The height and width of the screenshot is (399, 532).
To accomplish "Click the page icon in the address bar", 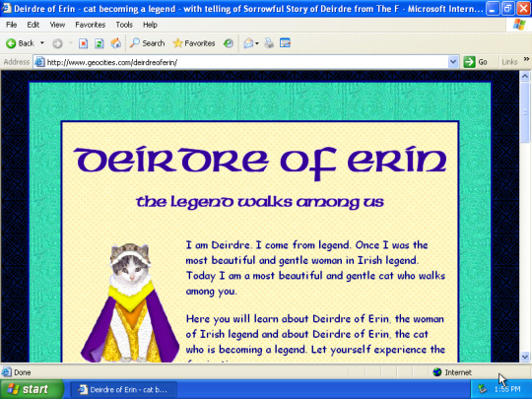I will 39,62.
